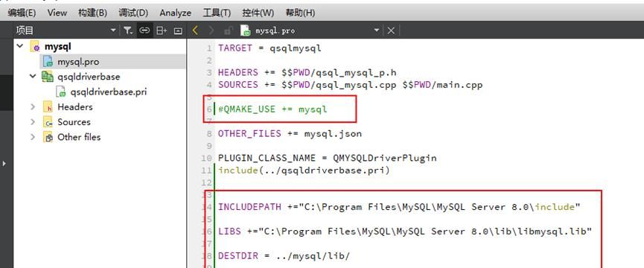Open the Analyze menu
This screenshot has height=268, width=644.
(x=176, y=13)
